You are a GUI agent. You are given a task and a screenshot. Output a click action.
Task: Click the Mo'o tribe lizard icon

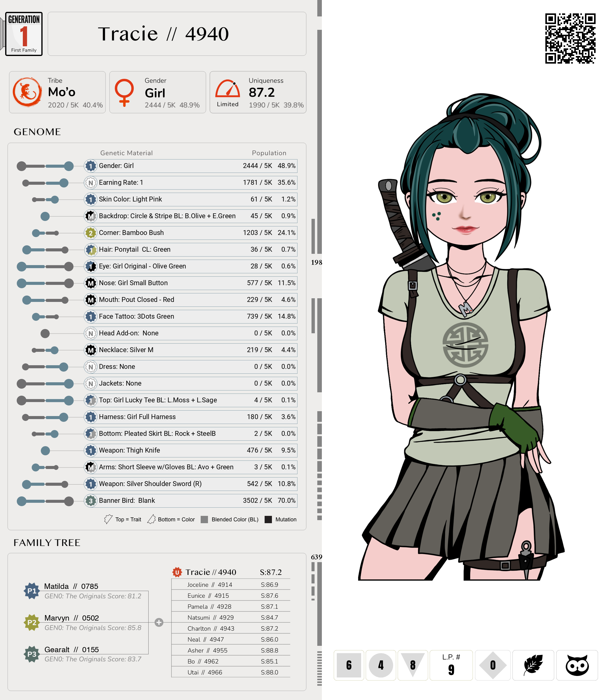click(27, 92)
